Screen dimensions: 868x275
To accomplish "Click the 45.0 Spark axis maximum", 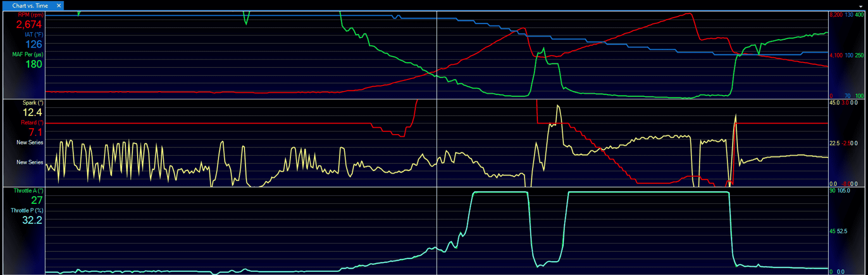I will (x=835, y=103).
